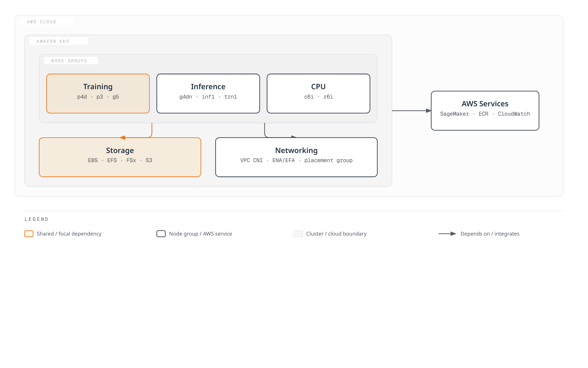Click the 'EBS · EFS · FSx · S3' text
588x368 pixels.
pos(120,160)
